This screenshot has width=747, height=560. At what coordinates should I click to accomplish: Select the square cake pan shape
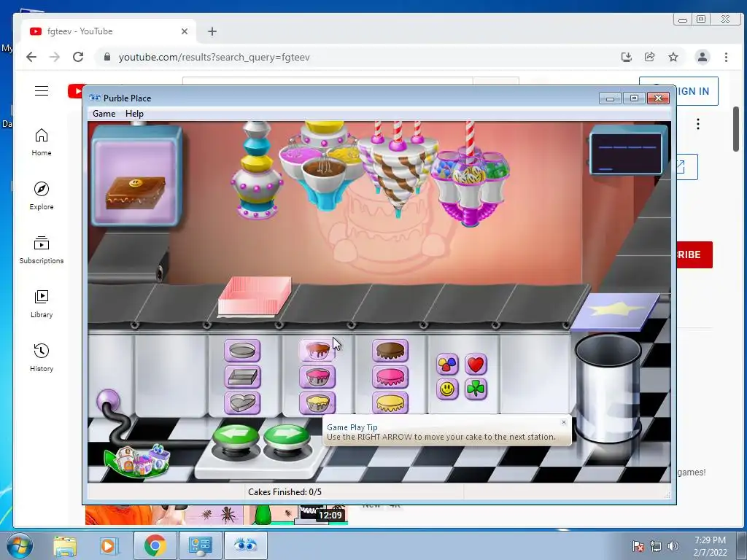click(x=242, y=377)
